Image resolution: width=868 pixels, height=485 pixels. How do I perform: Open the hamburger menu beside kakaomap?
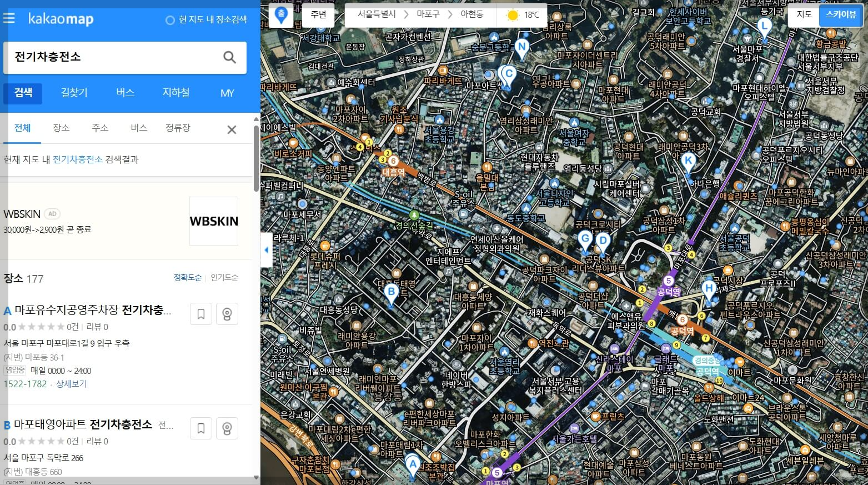point(9,18)
